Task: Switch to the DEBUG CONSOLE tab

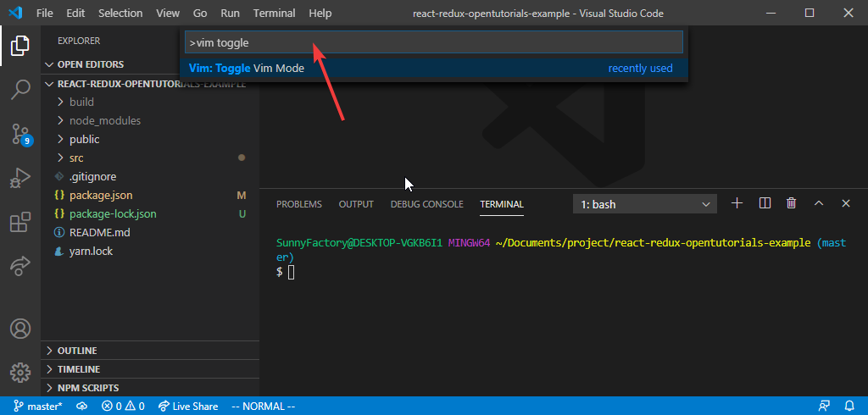Action: (427, 204)
